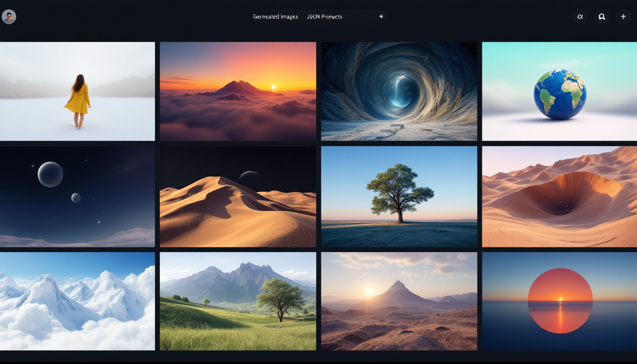
Task: Switch to the Generated Images tab
Action: (x=275, y=17)
